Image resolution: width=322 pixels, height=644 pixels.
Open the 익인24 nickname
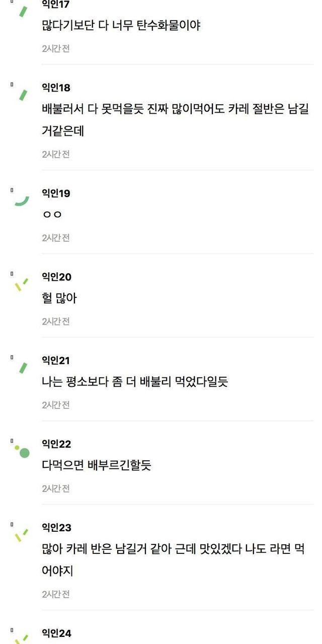pyautogui.click(x=56, y=633)
